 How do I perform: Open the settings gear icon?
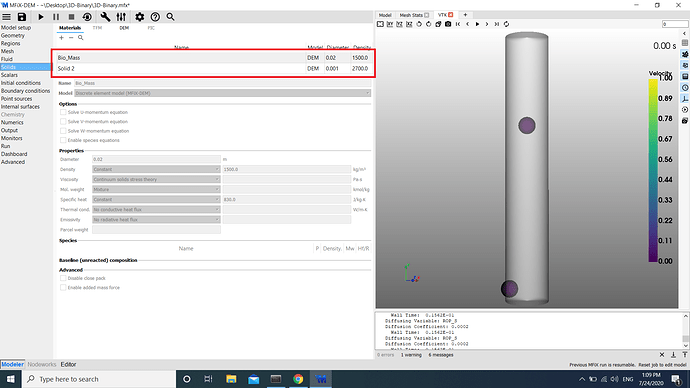pos(139,17)
